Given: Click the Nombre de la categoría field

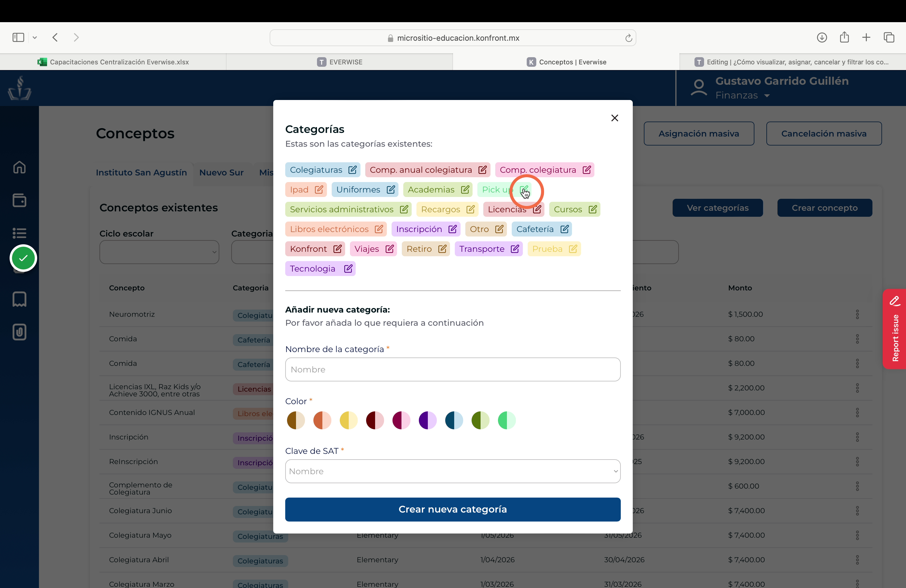Looking at the screenshot, I should 453,369.
